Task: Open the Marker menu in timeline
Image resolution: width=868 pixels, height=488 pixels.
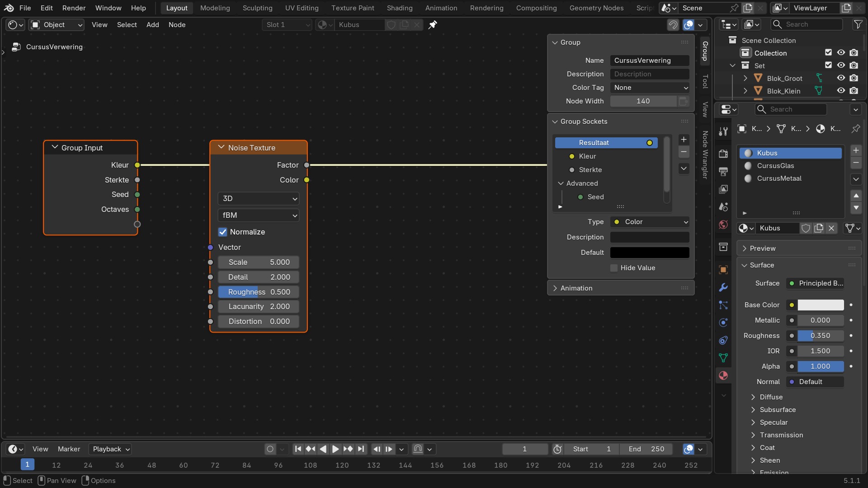Action: tap(69, 449)
